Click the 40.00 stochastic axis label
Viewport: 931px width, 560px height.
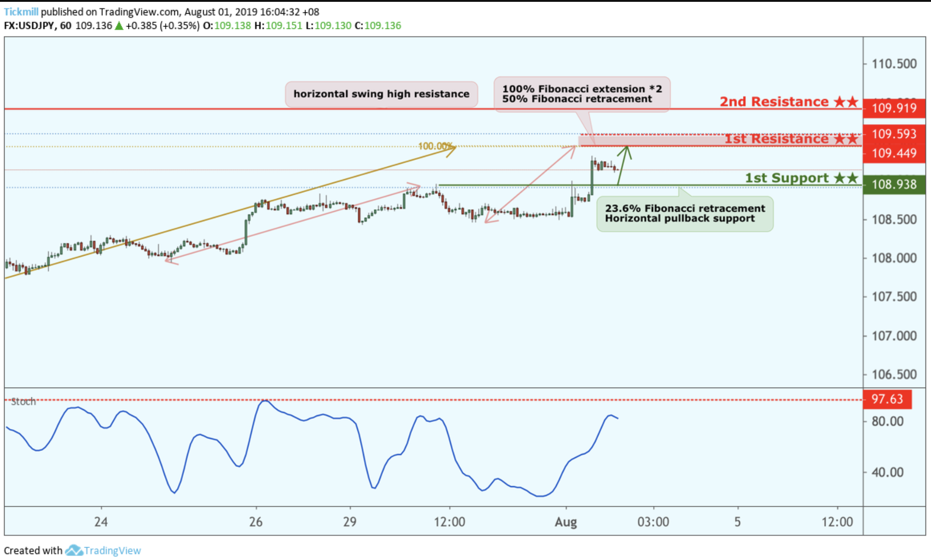[887, 472]
